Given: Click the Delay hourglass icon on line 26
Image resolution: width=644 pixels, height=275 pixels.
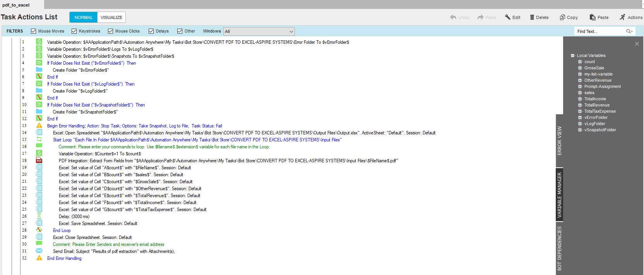Looking at the screenshot, I should [39, 216].
